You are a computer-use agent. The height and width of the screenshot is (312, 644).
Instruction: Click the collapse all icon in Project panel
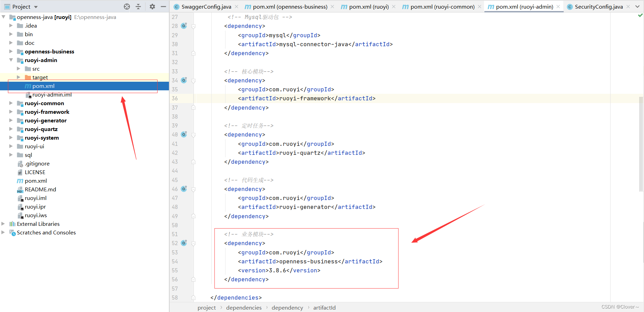[x=138, y=7]
